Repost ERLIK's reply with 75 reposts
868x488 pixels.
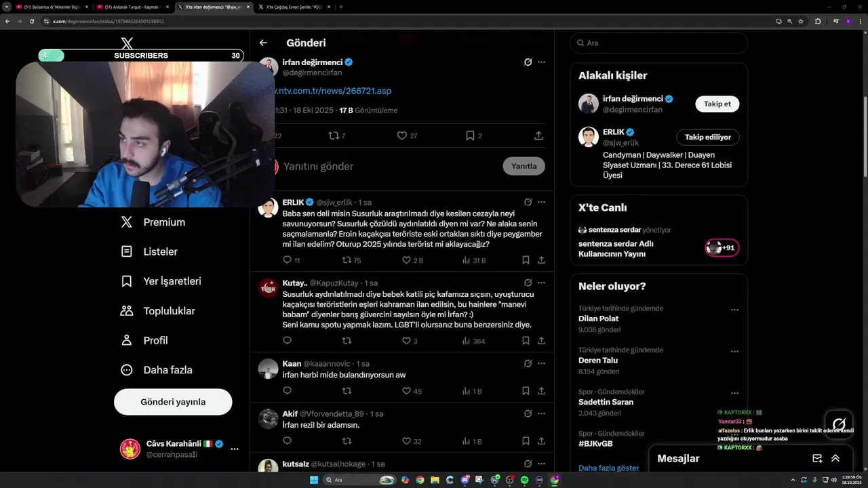pos(351,260)
